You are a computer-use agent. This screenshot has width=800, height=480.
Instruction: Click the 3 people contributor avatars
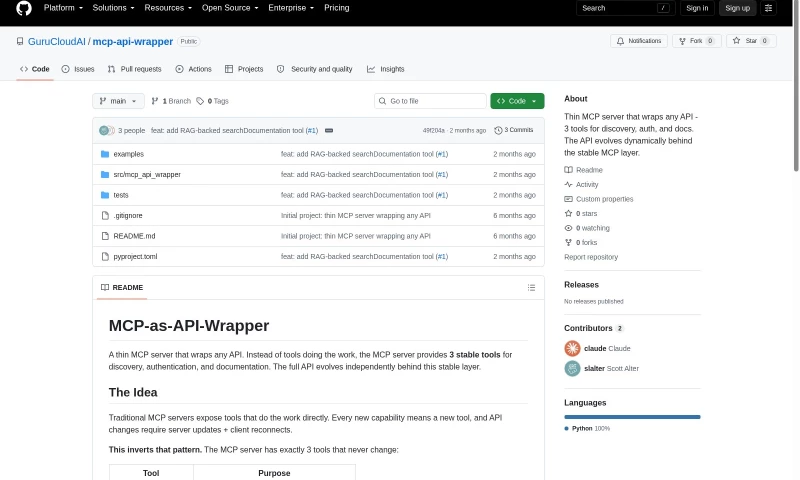tap(107, 131)
